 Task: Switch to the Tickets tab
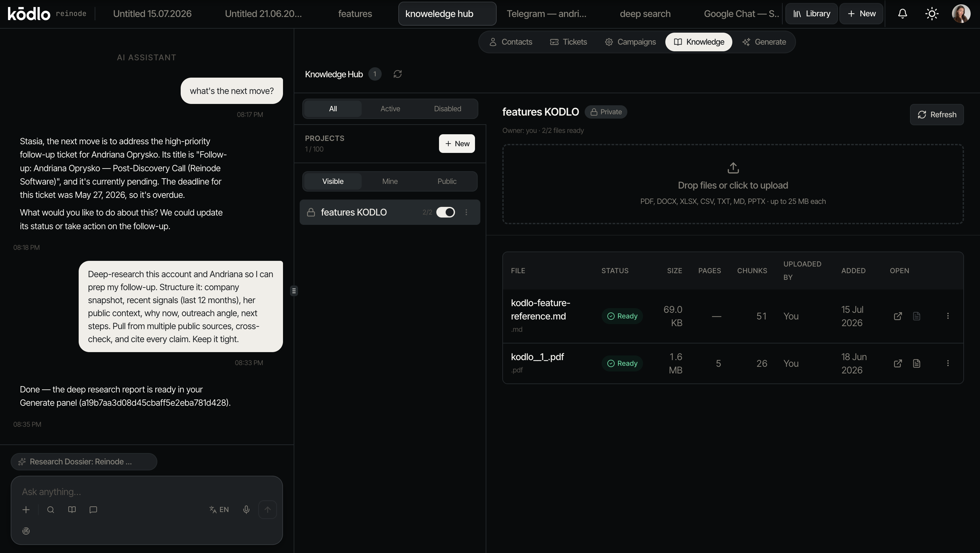[568, 42]
